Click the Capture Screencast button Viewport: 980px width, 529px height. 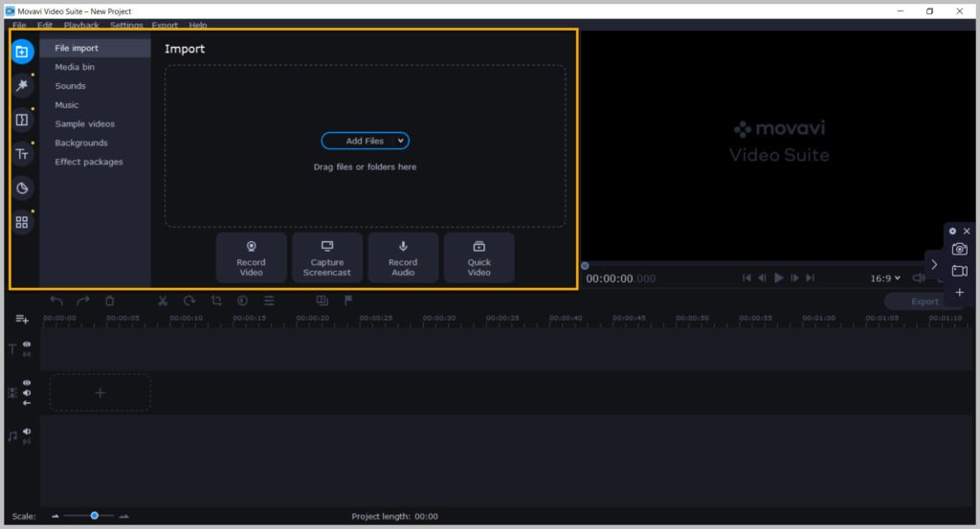[x=327, y=258]
